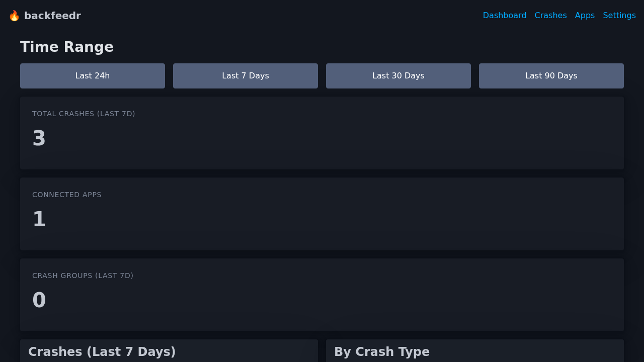Click the TOTAL CRASHES (LAST 7D) label
644x362 pixels.
pos(84,114)
